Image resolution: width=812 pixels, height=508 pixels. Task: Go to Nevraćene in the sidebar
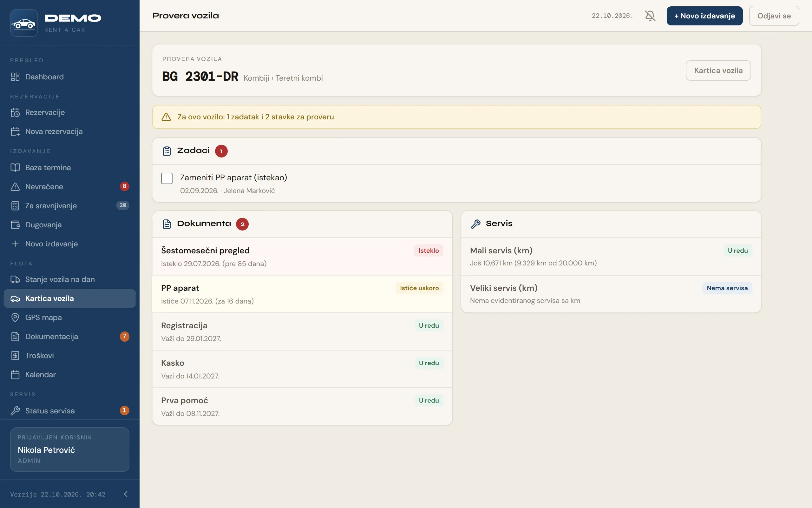pos(69,186)
